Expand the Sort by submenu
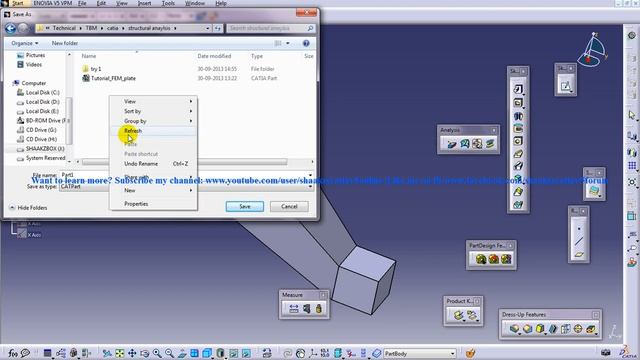This screenshot has height=360, width=640. tap(153, 111)
